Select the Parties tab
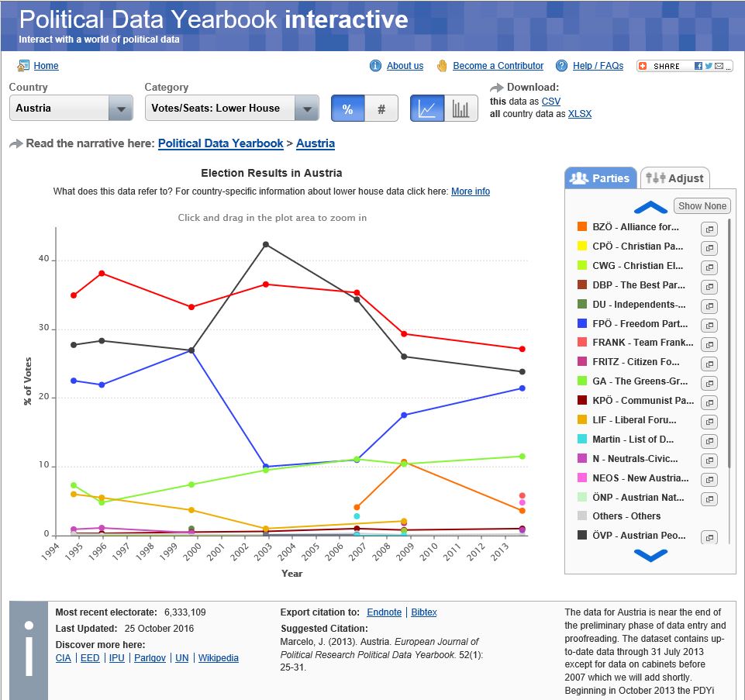Screen dimensions: 745x700 (601, 178)
